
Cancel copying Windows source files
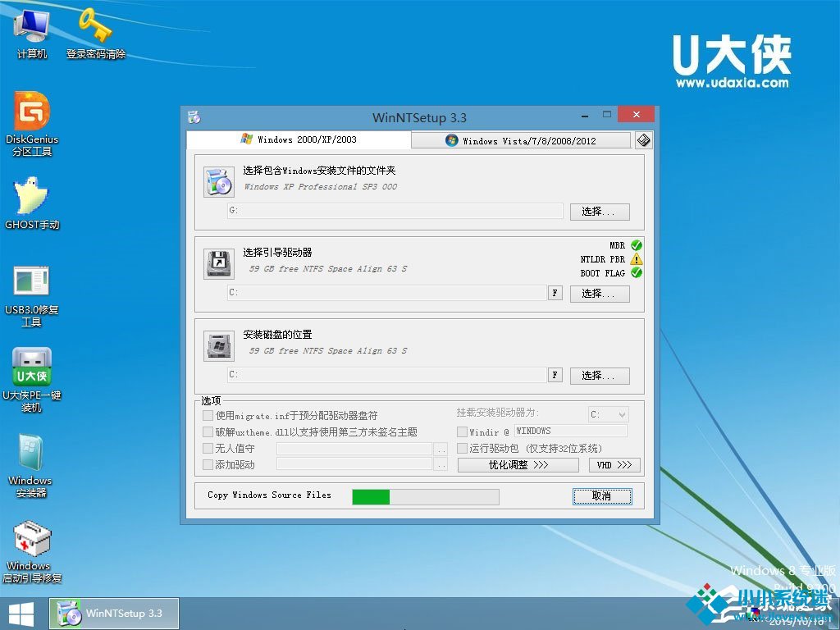coord(602,496)
